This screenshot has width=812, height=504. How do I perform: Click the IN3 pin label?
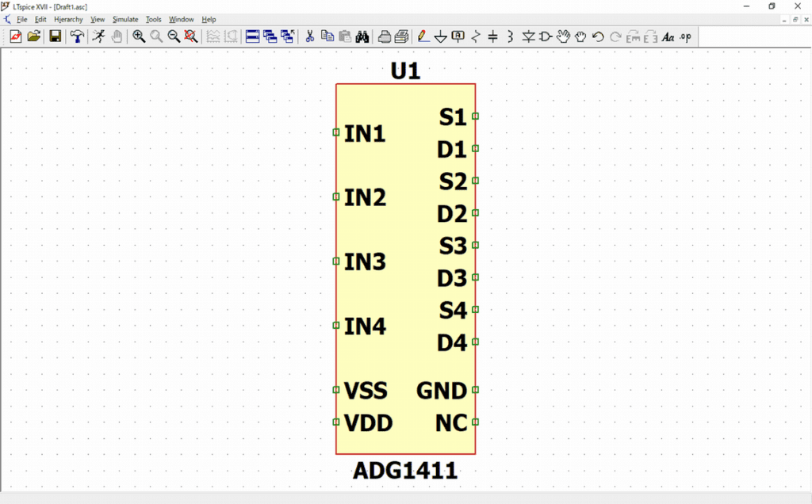pos(365,262)
